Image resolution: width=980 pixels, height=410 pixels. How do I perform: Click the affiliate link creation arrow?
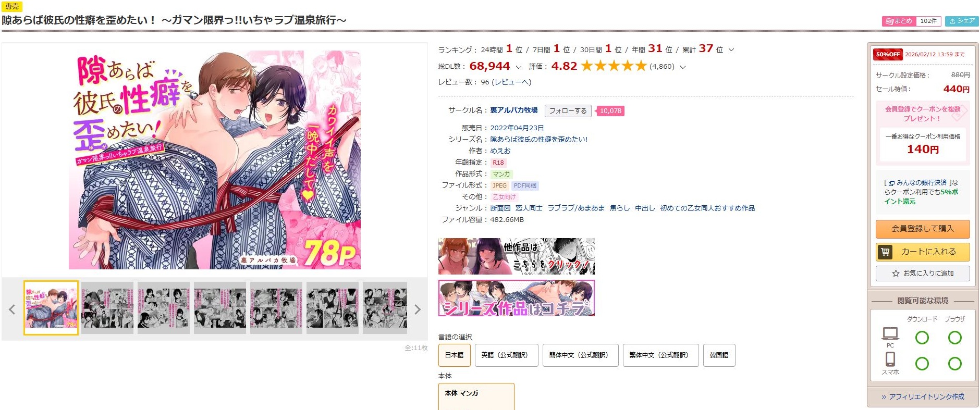(x=884, y=397)
